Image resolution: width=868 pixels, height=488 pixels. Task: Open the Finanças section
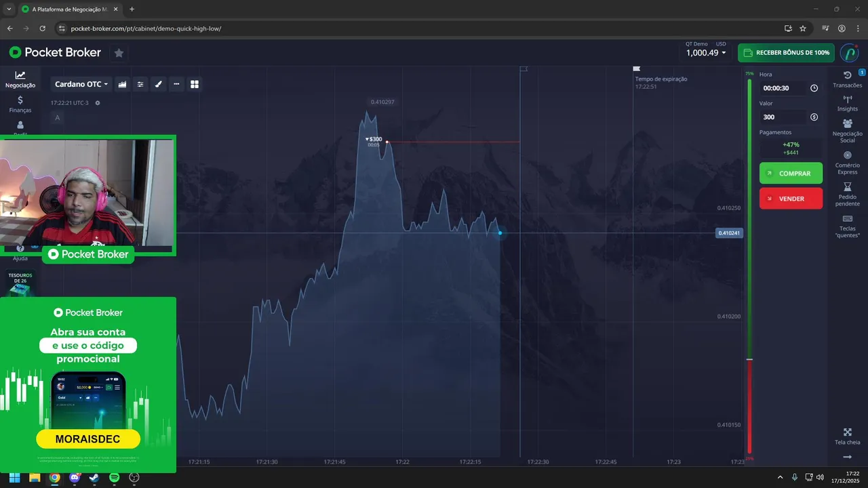pos(20,104)
